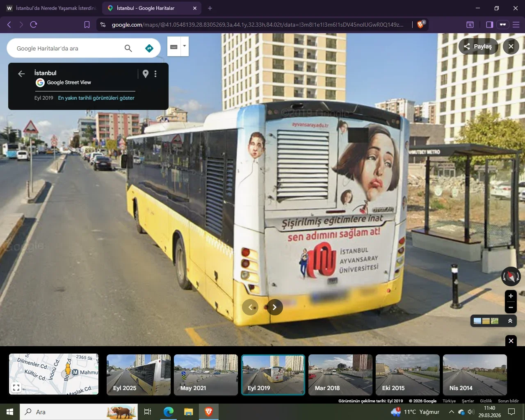This screenshot has height=420, width=525.
Task: Open the three-dot more options menu
Action: click(x=155, y=74)
